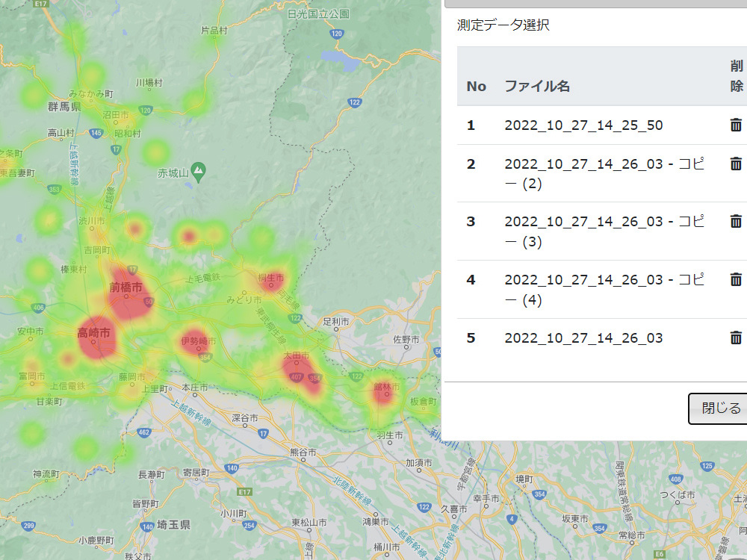Select file name 2022_10_27_14_25_50
This screenshot has height=560, width=747.
583,125
